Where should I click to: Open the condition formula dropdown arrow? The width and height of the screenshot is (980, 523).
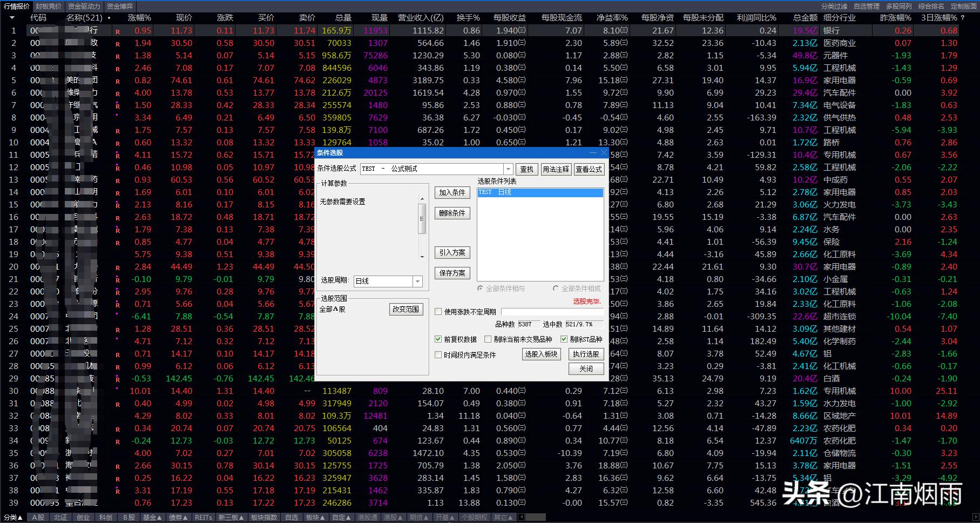click(x=508, y=169)
